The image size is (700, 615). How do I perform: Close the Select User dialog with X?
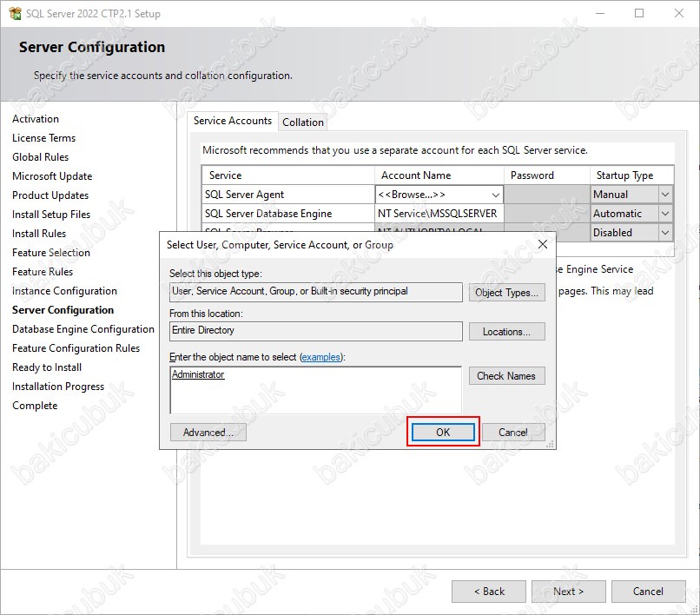click(x=543, y=244)
